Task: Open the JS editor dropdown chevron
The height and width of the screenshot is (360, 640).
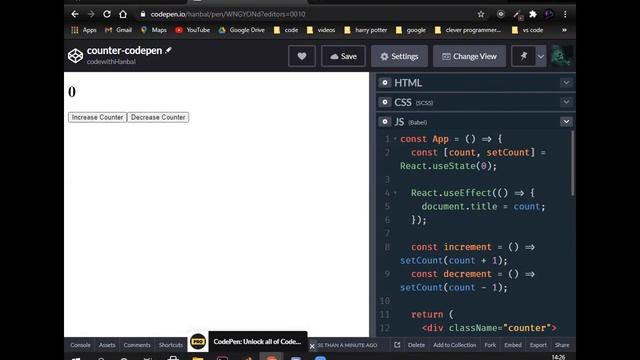Action: click(x=566, y=122)
